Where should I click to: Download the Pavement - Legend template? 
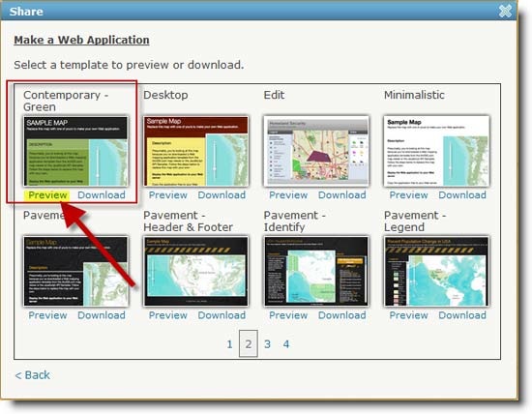tap(462, 315)
